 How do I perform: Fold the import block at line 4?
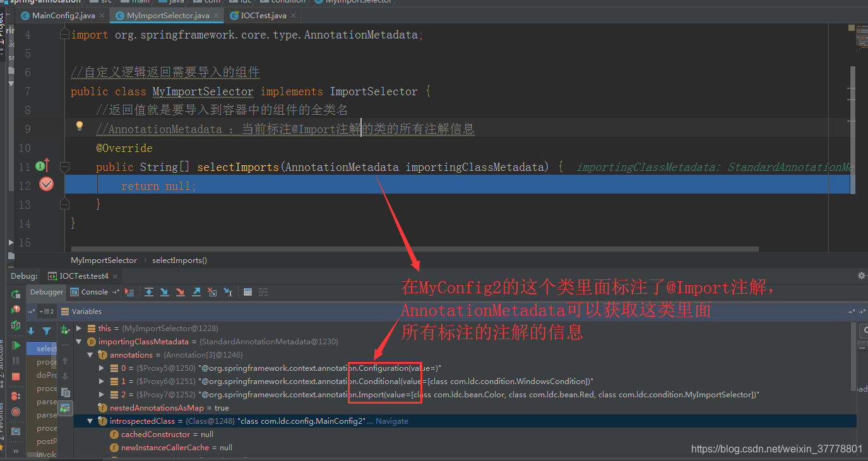point(64,35)
